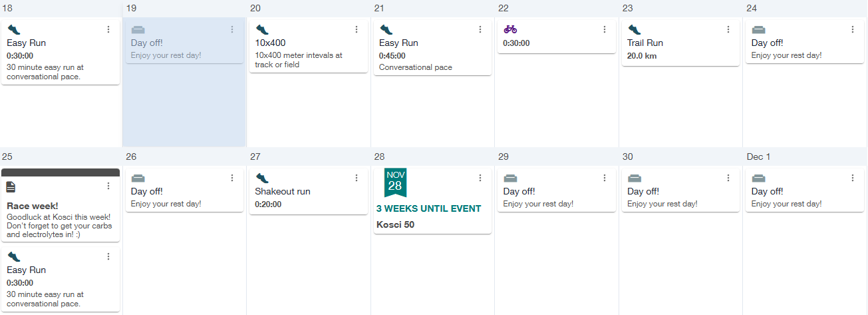Open the Shakeout run workout
Image resolution: width=868 pixels, height=315 pixels.
[309, 190]
